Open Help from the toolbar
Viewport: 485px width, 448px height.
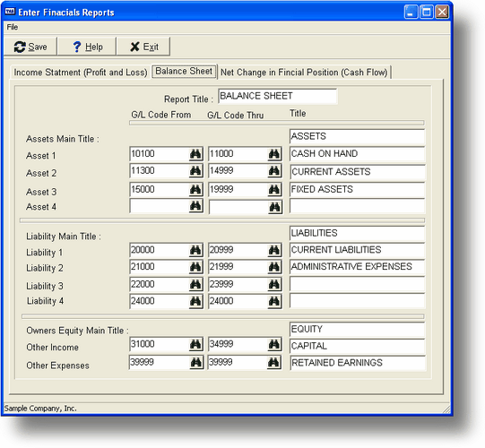coord(87,47)
